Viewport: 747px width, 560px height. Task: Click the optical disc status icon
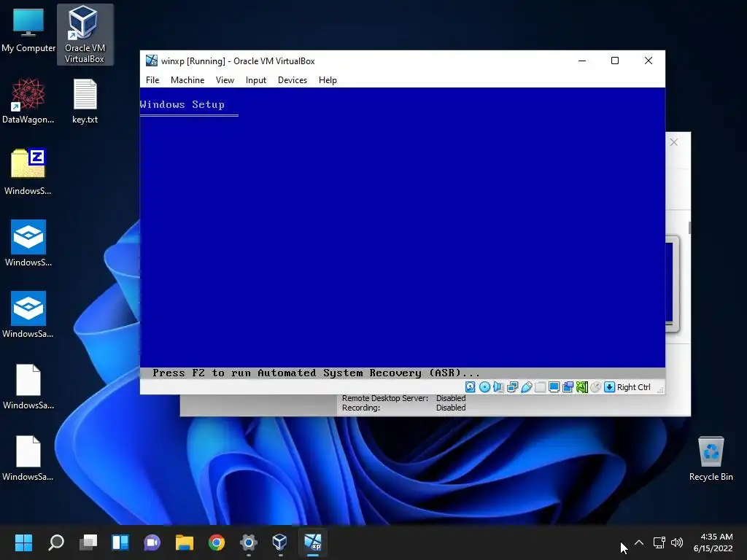(x=484, y=387)
